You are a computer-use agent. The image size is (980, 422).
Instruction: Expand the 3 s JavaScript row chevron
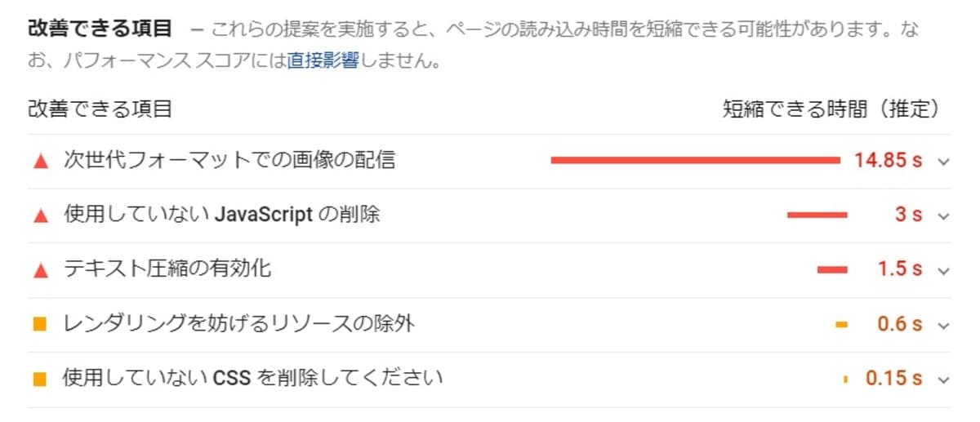944,216
